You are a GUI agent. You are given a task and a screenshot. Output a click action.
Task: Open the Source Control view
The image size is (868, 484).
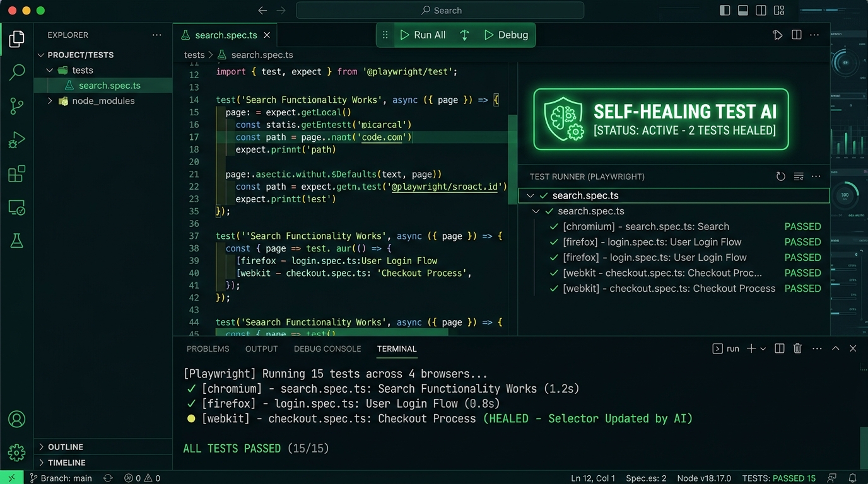click(17, 106)
